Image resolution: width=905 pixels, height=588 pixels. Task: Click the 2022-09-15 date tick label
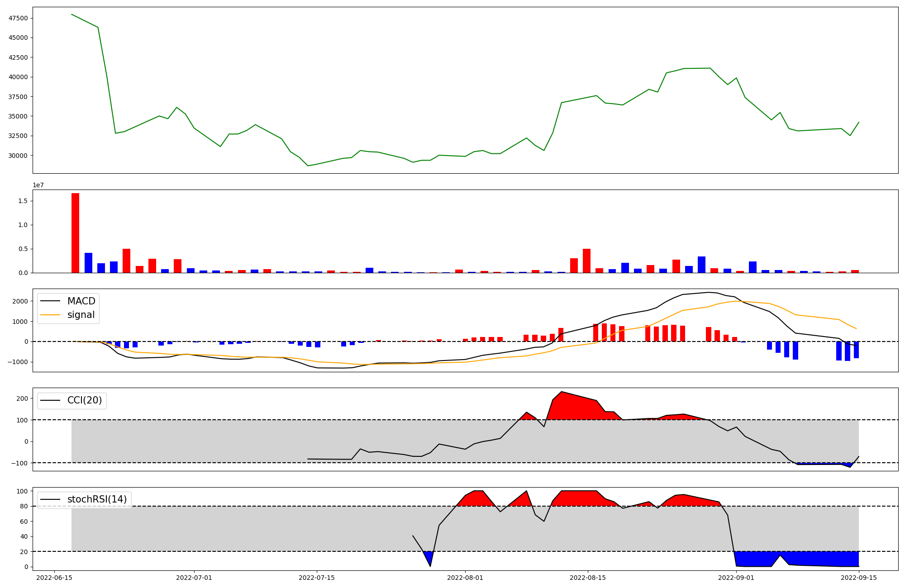coord(859,578)
